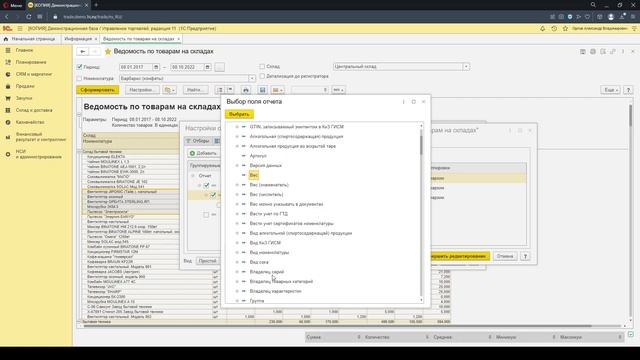640x360 pixels.
Task: Open the Еще dropdown menu
Action: tap(610, 90)
